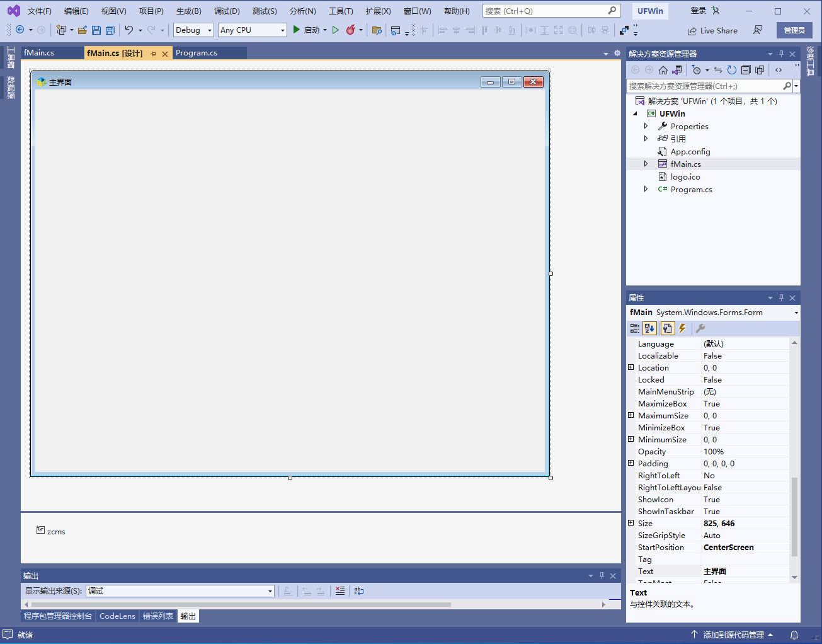The width and height of the screenshot is (822, 644).
Task: Click the Live Share button
Action: pyautogui.click(x=712, y=30)
